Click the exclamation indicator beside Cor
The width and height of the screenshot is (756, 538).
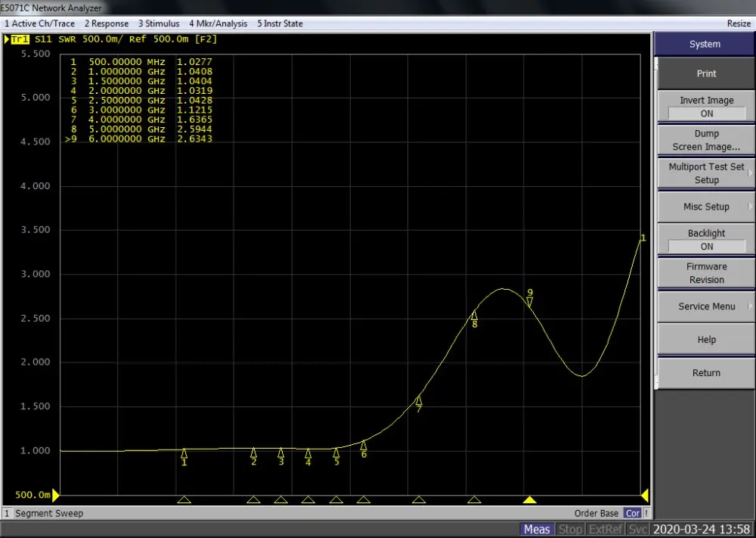646,513
